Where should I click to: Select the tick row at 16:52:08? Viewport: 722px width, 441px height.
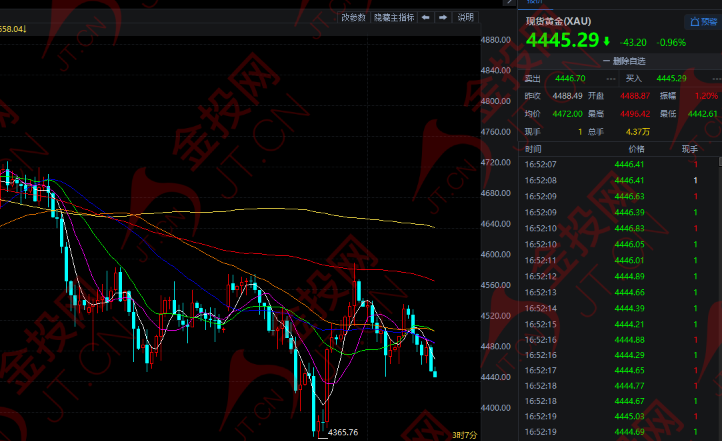618,180
